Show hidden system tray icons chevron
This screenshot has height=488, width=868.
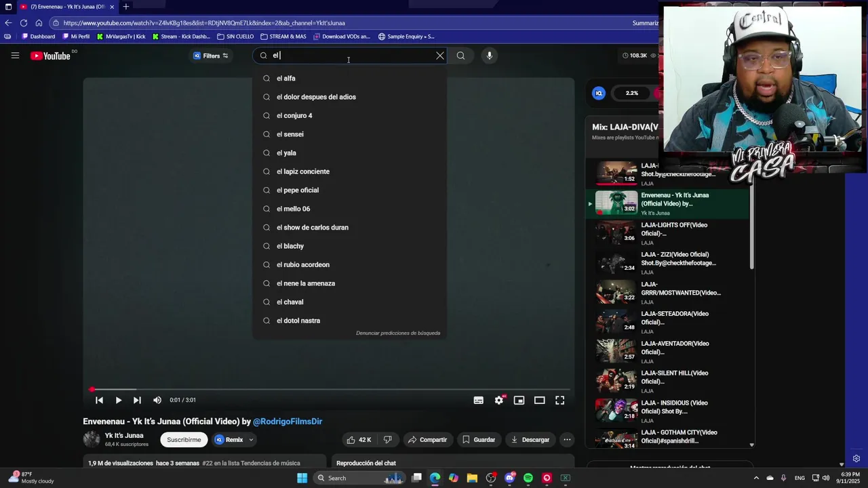coord(756,478)
